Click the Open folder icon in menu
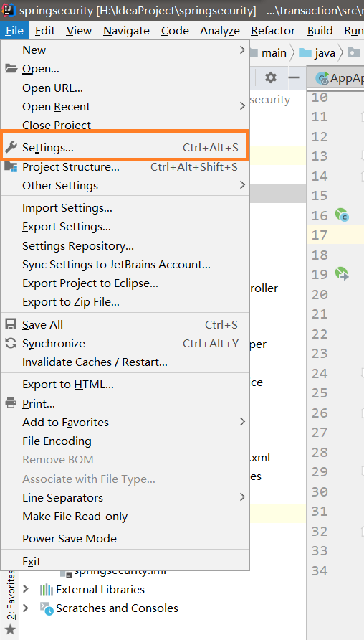 coord(11,68)
